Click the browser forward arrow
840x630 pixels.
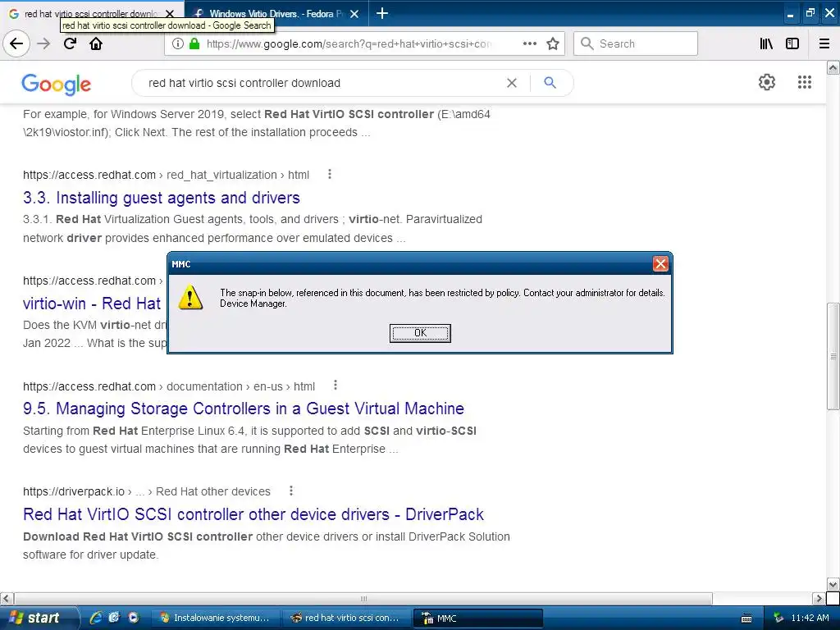coord(44,44)
